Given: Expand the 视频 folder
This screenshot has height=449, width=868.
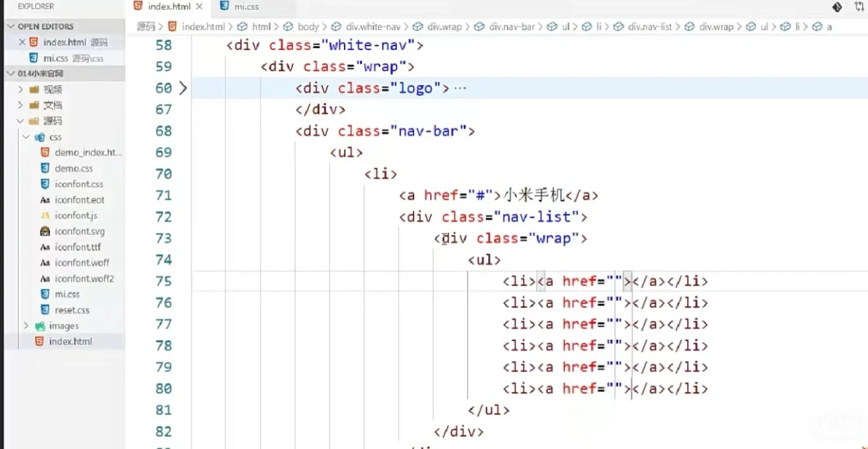Looking at the screenshot, I should 21,89.
